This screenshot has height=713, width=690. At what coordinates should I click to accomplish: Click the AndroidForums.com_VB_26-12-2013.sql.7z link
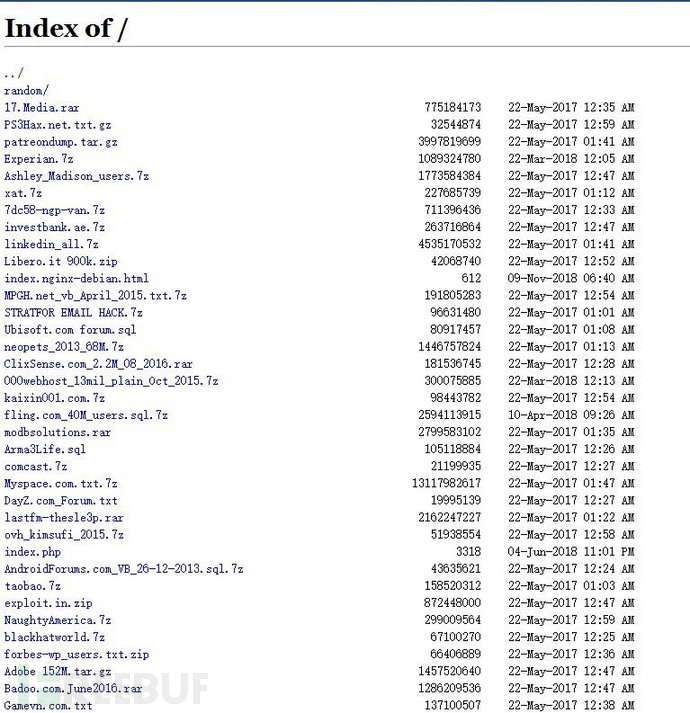tap(124, 569)
